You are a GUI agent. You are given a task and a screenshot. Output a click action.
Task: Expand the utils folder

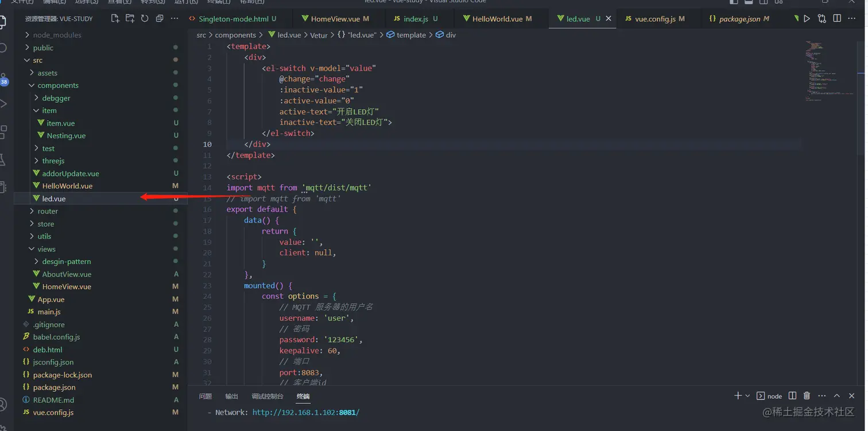[x=100, y=236]
